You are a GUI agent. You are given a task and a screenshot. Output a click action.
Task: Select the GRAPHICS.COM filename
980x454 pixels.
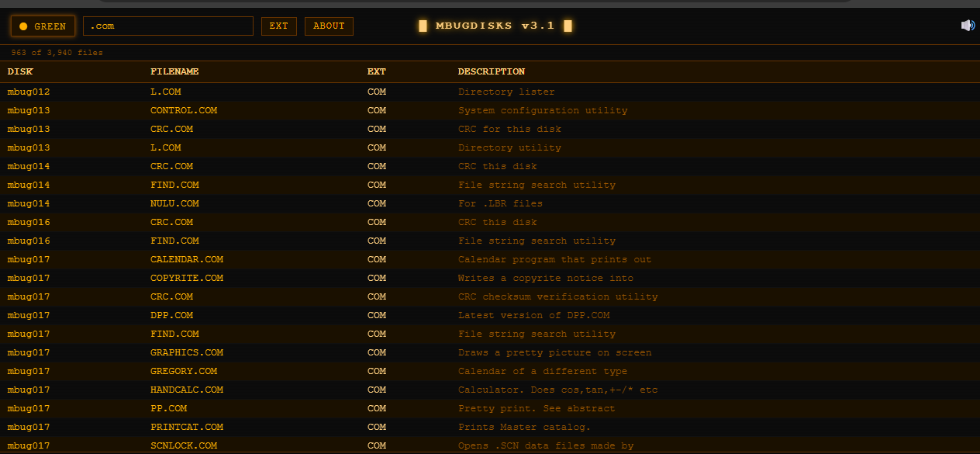click(187, 352)
